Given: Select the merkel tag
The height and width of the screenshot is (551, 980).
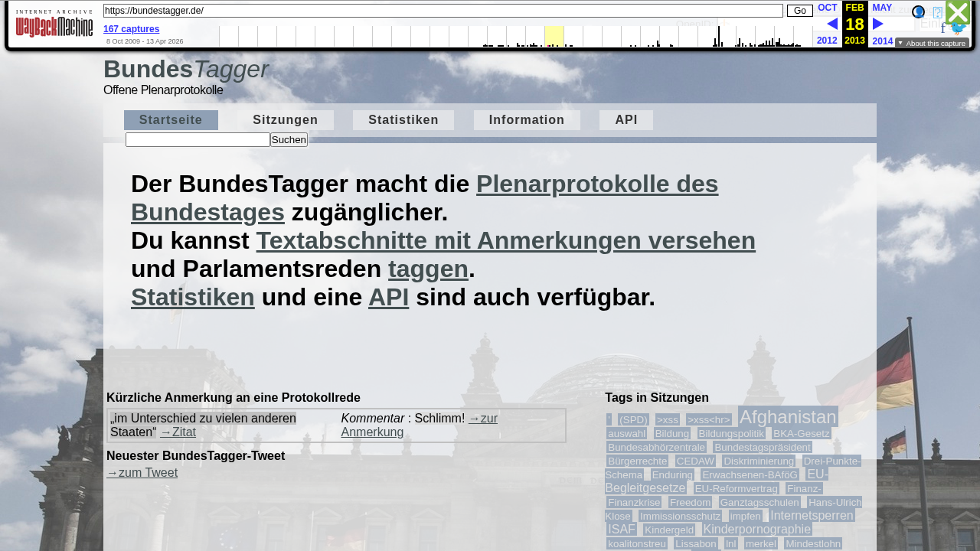Looking at the screenshot, I should pyautogui.click(x=761, y=543).
